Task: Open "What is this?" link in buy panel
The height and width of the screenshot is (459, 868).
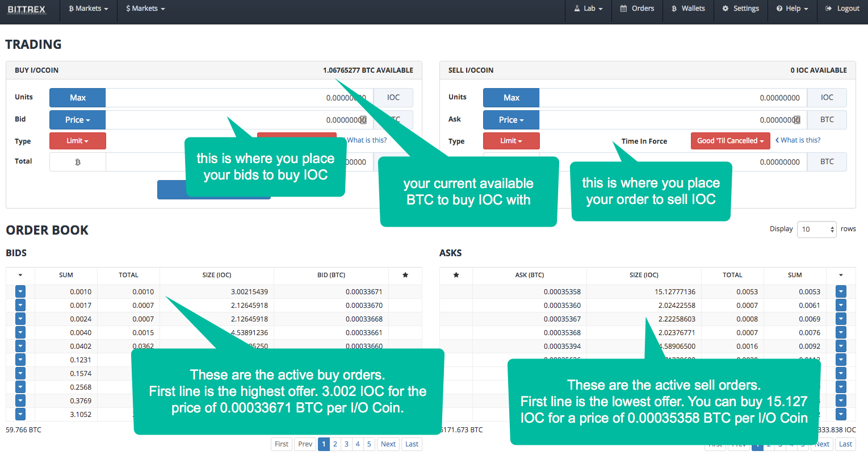Action: pos(367,140)
